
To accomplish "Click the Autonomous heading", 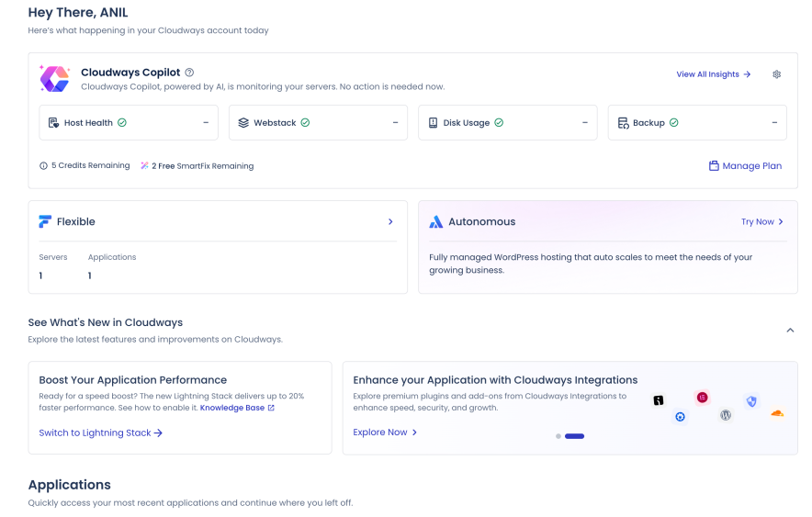I will click(x=481, y=221).
